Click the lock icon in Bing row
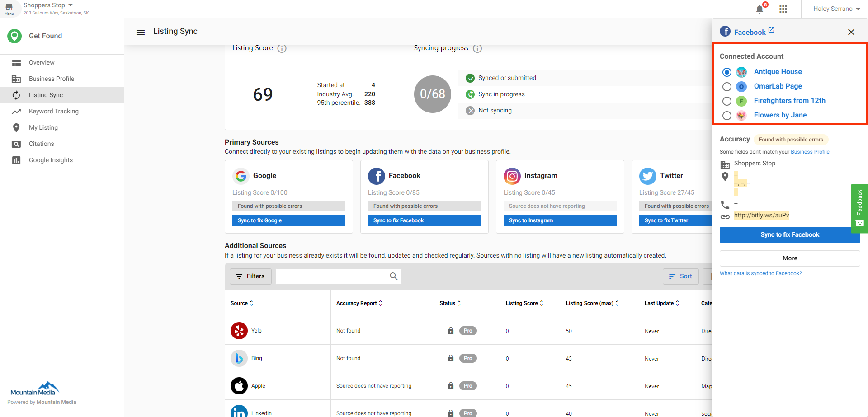 coord(451,358)
